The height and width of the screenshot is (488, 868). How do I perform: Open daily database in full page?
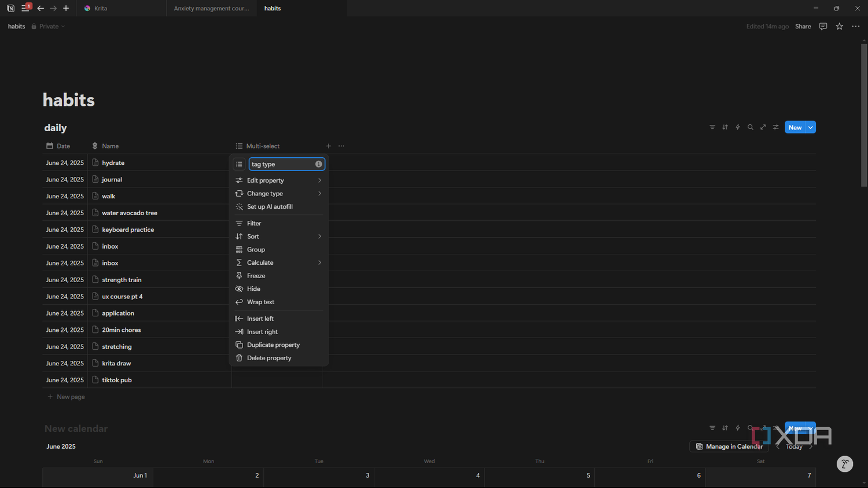click(763, 127)
